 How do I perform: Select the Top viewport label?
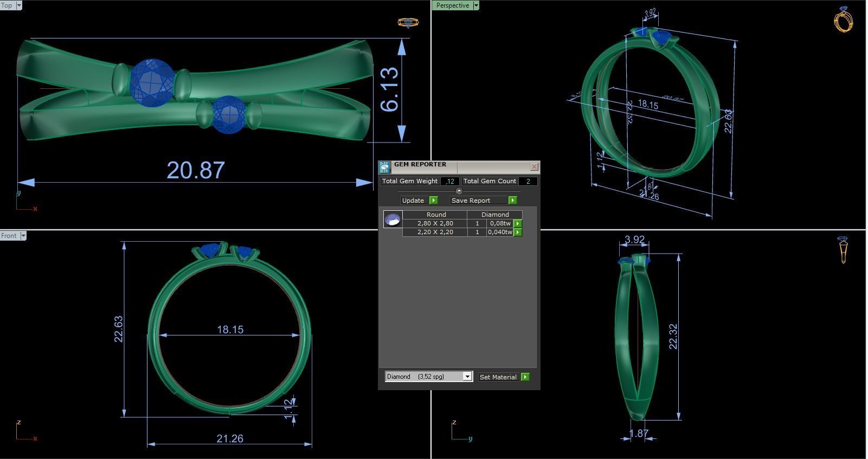point(8,5)
